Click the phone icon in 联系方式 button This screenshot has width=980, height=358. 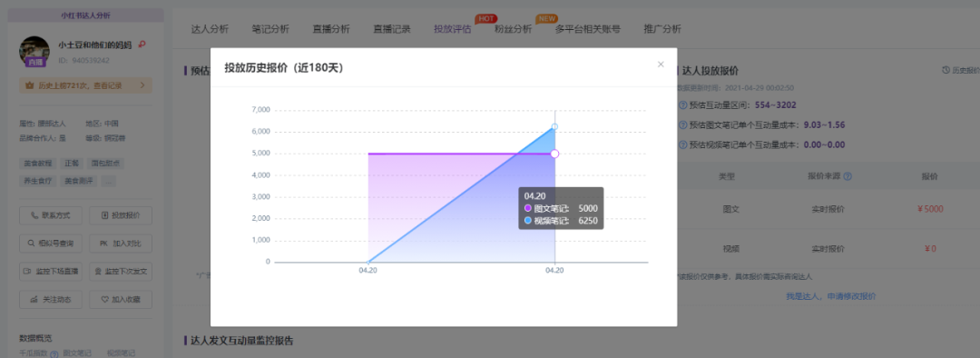pyautogui.click(x=34, y=215)
